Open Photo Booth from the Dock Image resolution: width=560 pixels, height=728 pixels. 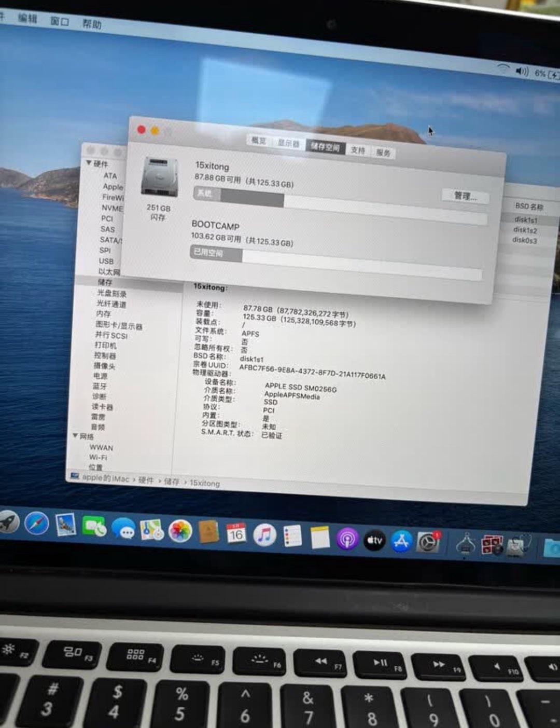pyautogui.click(x=492, y=545)
